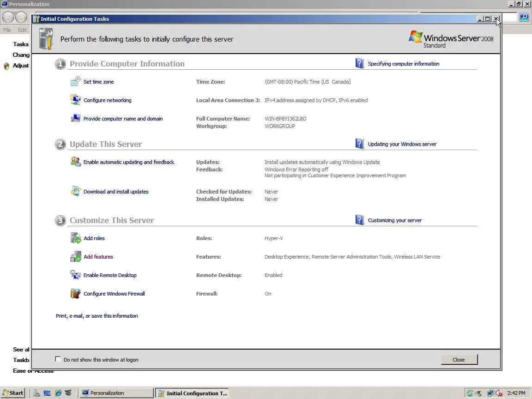Click help icon beside Specifying computer information

[360, 63]
